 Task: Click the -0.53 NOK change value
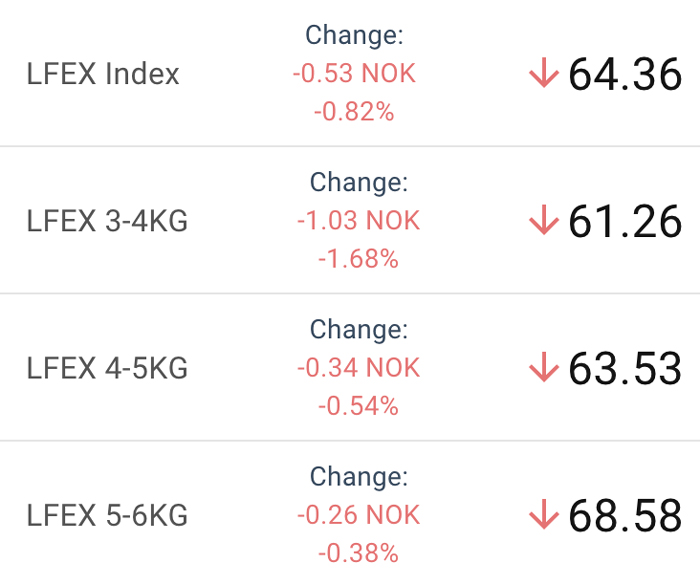click(354, 73)
